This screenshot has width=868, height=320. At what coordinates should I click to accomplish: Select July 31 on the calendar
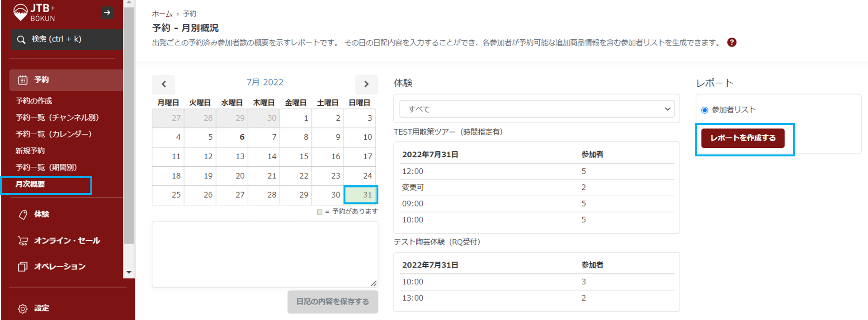[x=361, y=195]
